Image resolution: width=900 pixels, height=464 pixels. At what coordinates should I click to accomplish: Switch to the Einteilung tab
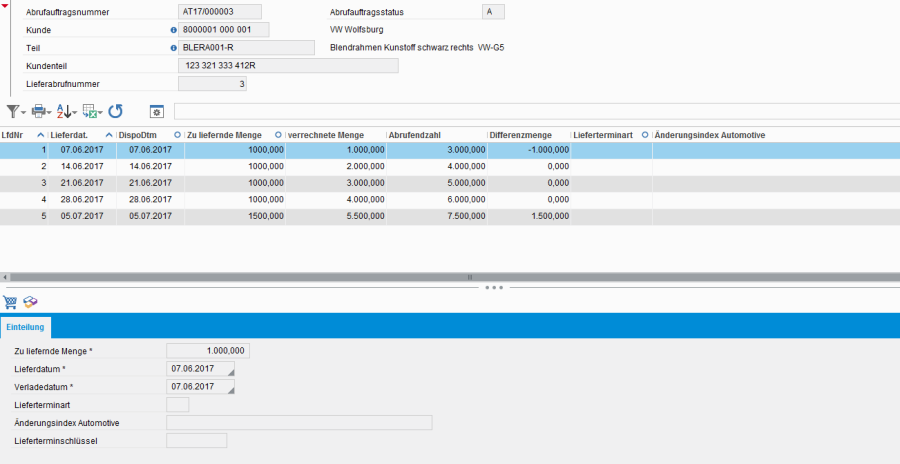(x=25, y=327)
